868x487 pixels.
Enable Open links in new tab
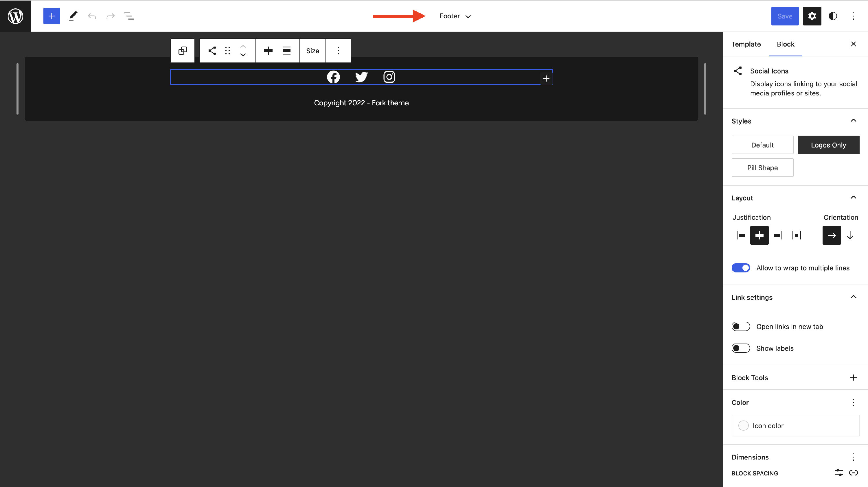[741, 326]
